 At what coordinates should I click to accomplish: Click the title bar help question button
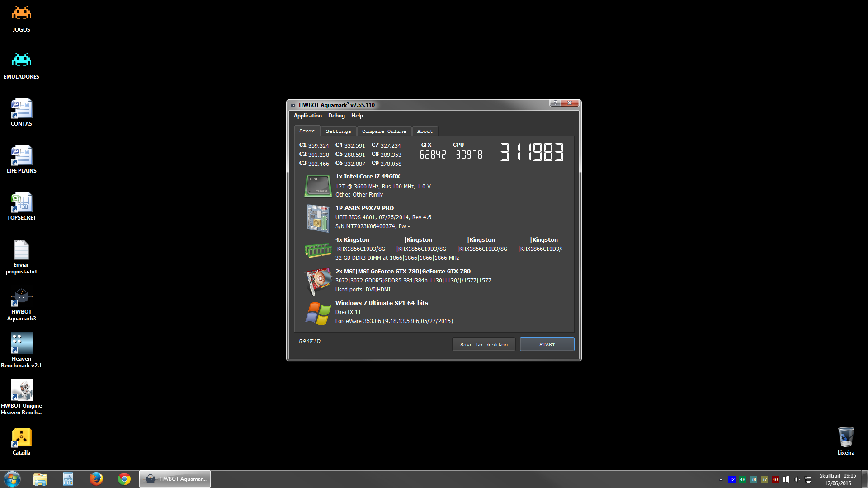[555, 103]
